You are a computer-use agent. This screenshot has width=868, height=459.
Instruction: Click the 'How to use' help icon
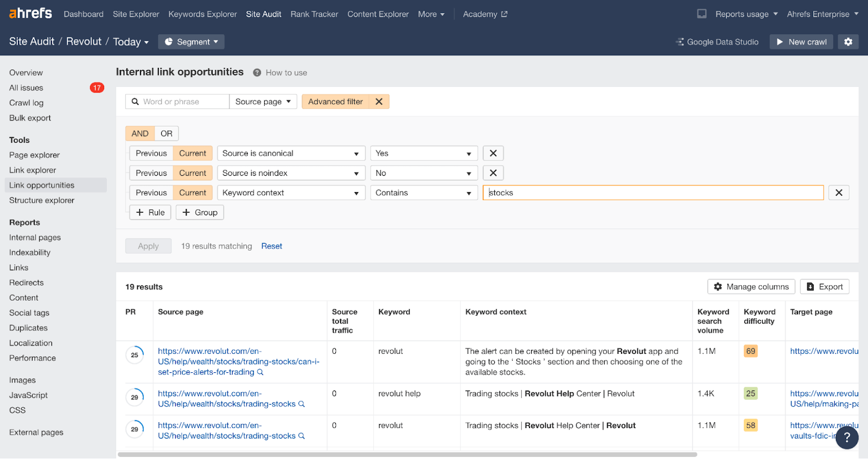257,73
